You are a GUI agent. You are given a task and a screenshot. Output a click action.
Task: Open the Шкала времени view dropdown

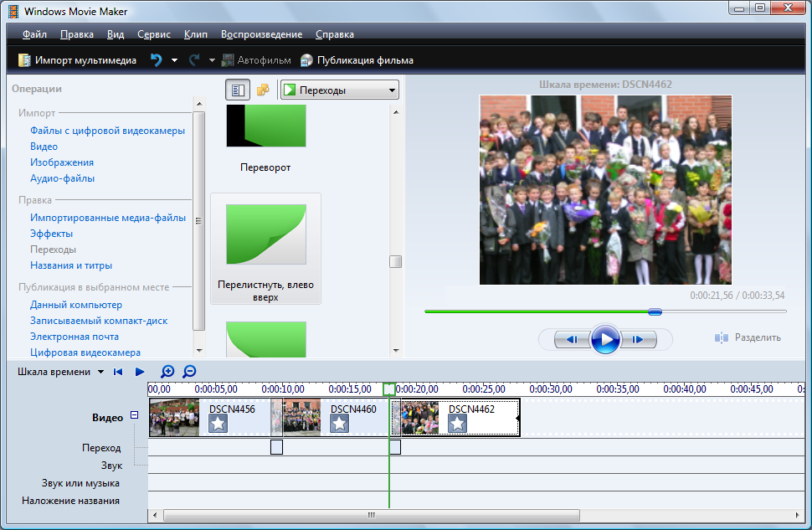coord(101,372)
